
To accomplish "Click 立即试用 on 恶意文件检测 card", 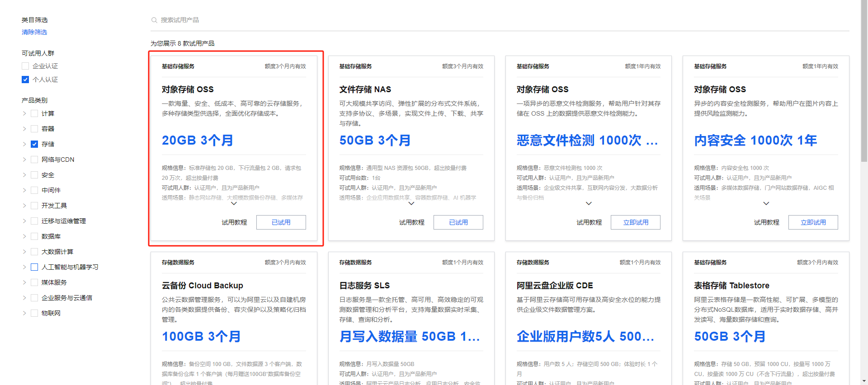I will click(636, 222).
